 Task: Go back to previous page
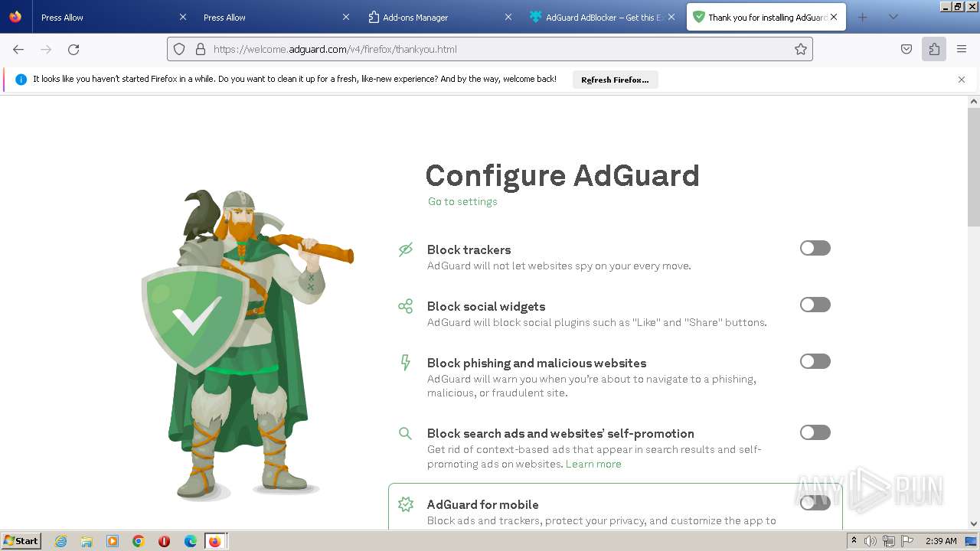pos(18,49)
